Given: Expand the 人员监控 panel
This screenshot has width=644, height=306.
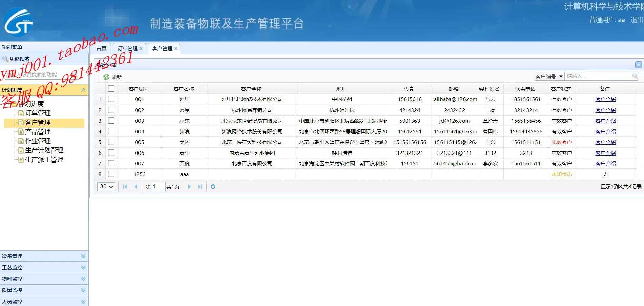Looking at the screenshot, I should tap(83, 302).
